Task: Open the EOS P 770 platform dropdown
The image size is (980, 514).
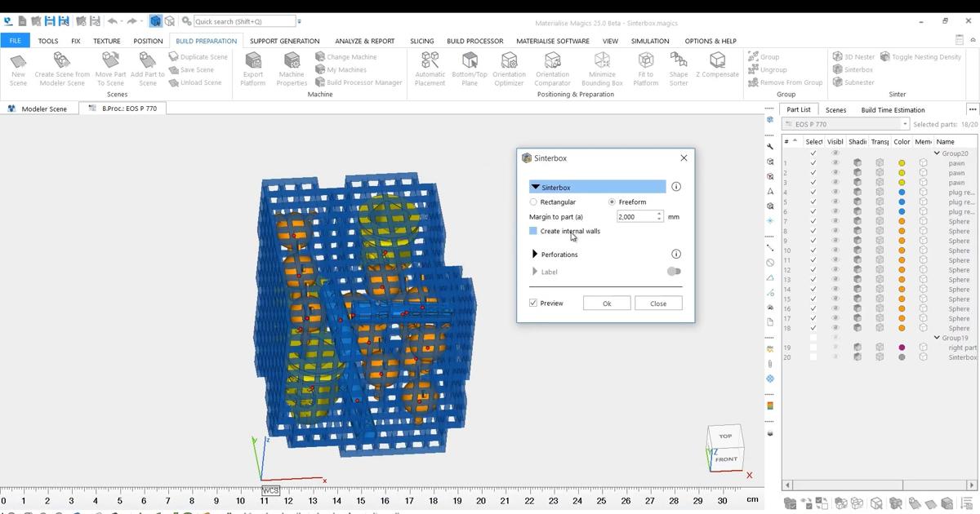Action: coord(904,124)
